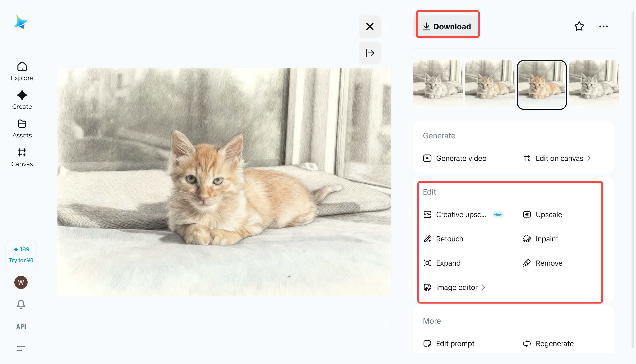This screenshot has height=364, width=636.
Task: Click Try for ¥0 credits link
Action: tap(21, 260)
